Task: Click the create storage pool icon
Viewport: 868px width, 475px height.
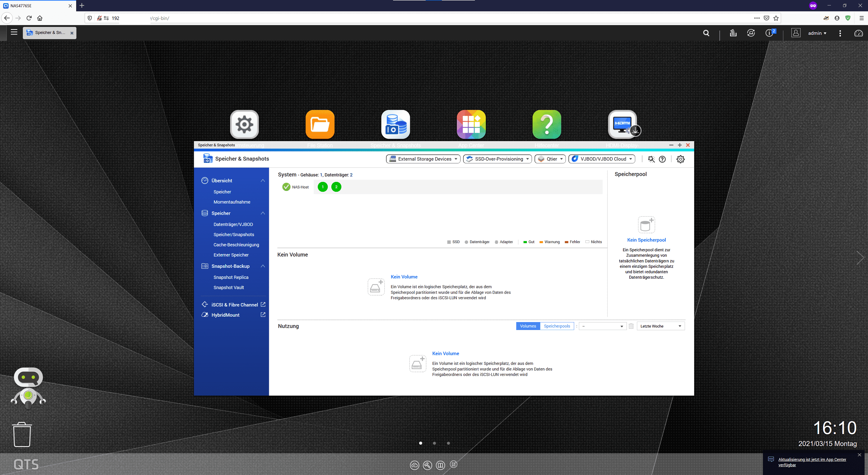Action: pos(646,225)
